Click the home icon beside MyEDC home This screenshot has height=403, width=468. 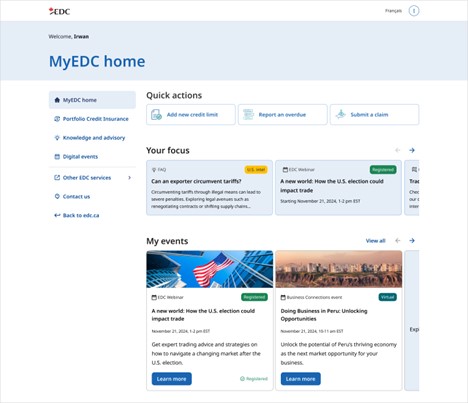click(x=57, y=100)
